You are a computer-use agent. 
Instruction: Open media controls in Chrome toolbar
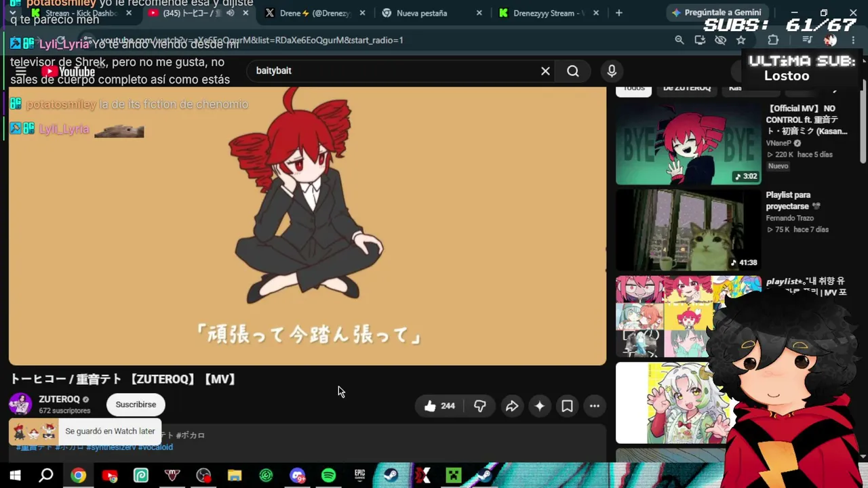(807, 40)
